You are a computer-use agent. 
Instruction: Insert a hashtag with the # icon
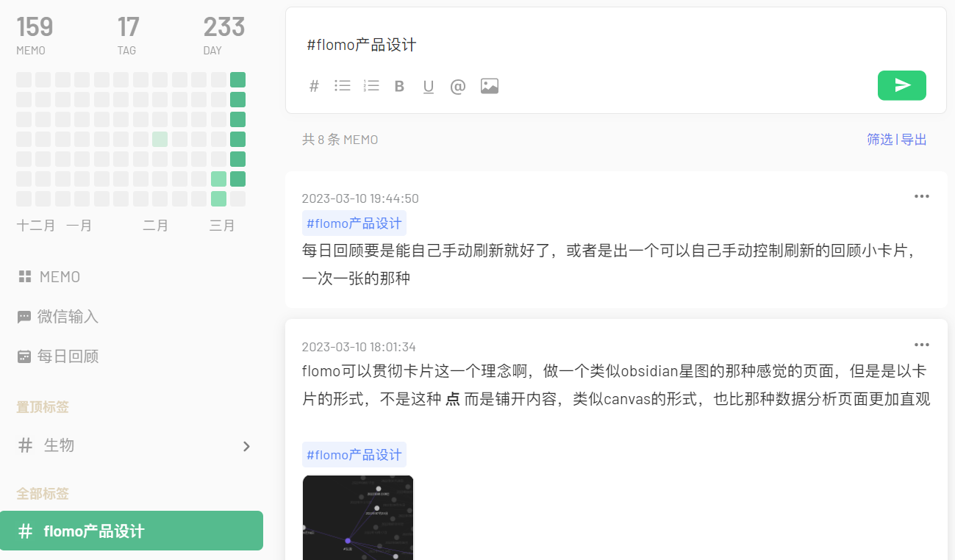point(314,86)
